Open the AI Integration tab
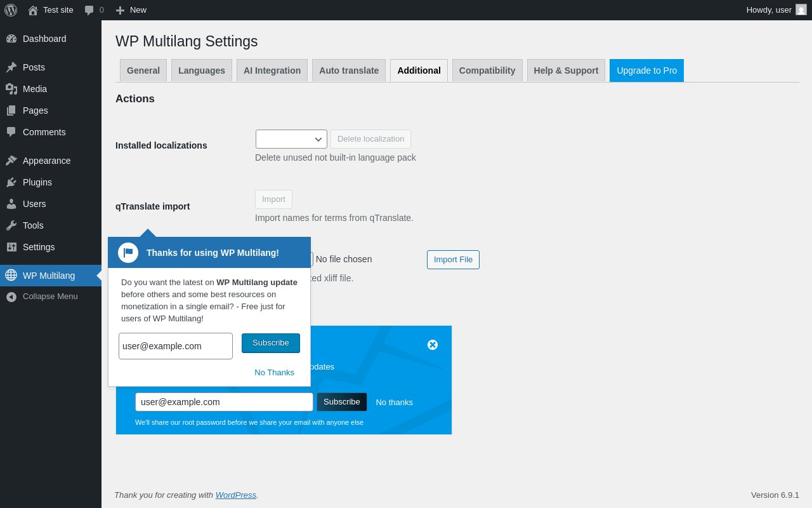812x508 pixels. tap(272, 70)
